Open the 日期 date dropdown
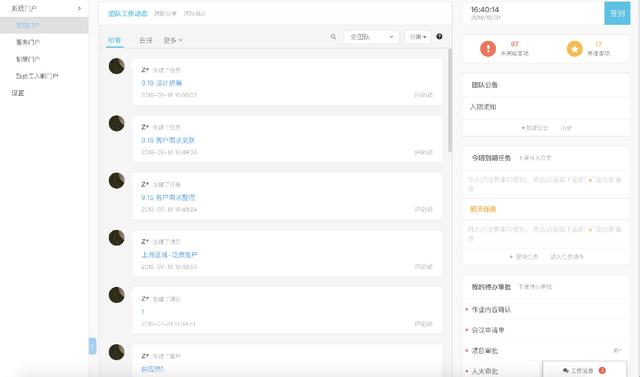The image size is (640, 377). pyautogui.click(x=418, y=37)
